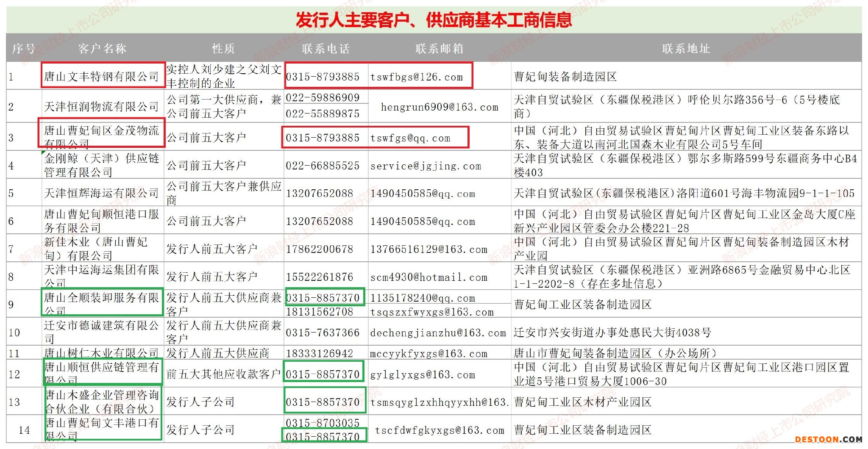Click the red table title 发行人主要客户、供应商基本工商信息
Image resolution: width=868 pixels, height=449 pixels.
[x=434, y=20]
